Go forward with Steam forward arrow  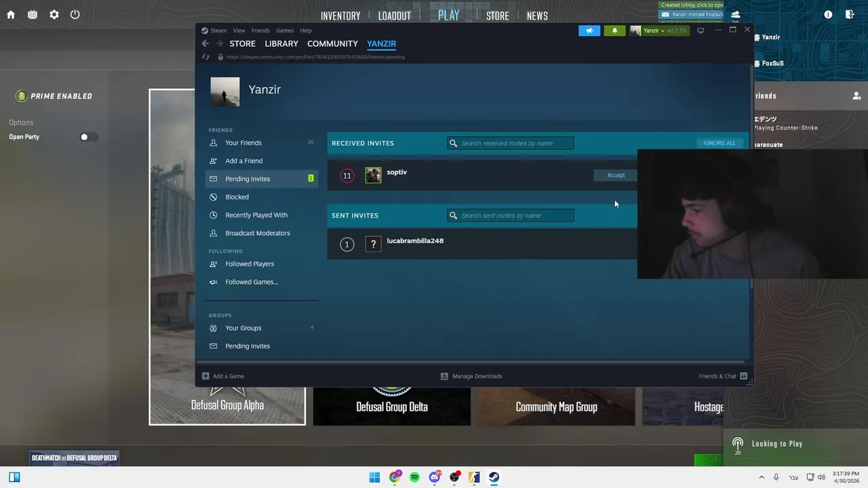[x=219, y=43]
